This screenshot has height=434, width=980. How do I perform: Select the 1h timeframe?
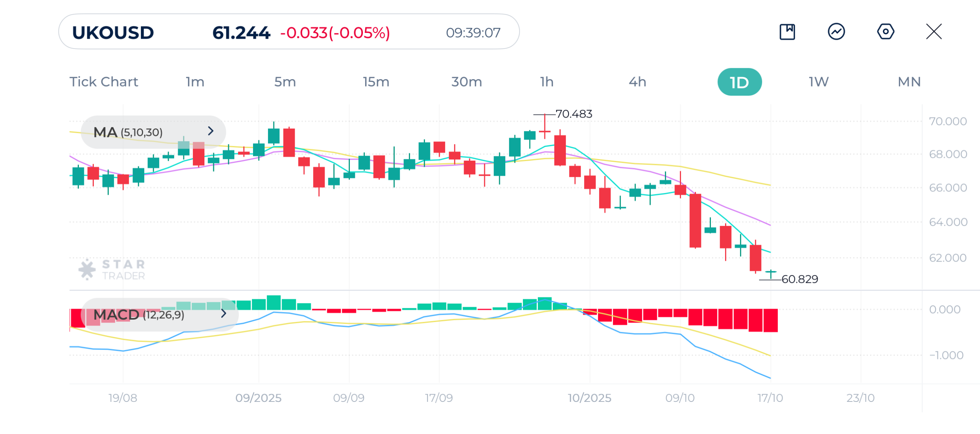coord(547,82)
